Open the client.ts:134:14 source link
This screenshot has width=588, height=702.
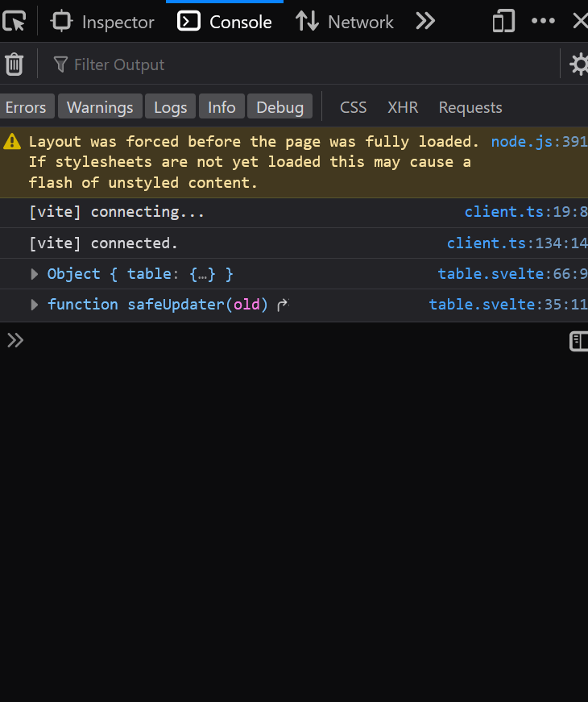[x=517, y=243]
